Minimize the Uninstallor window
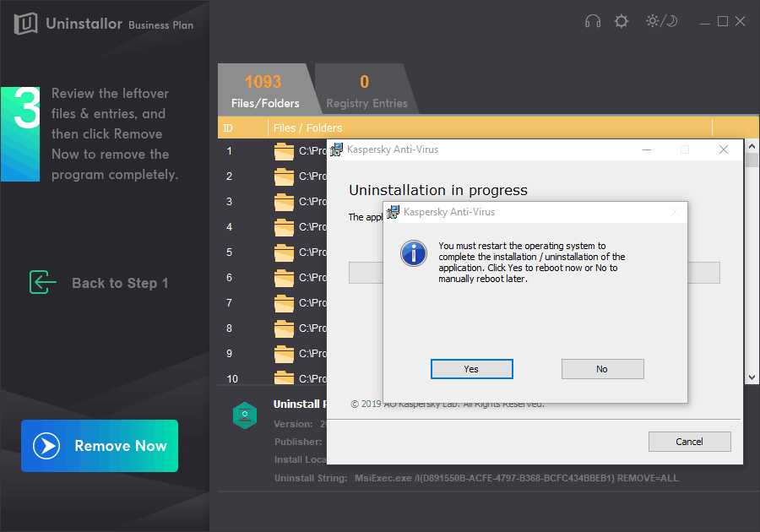This screenshot has width=760, height=532. pos(705,22)
